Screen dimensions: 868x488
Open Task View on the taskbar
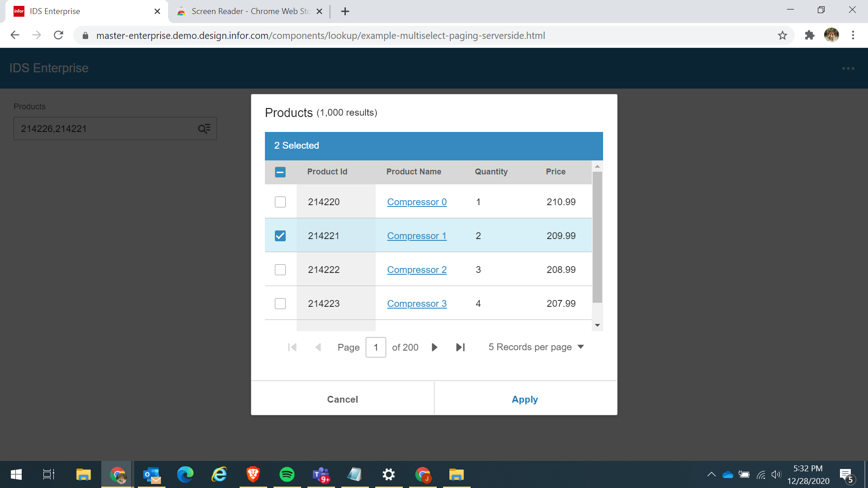(49, 474)
